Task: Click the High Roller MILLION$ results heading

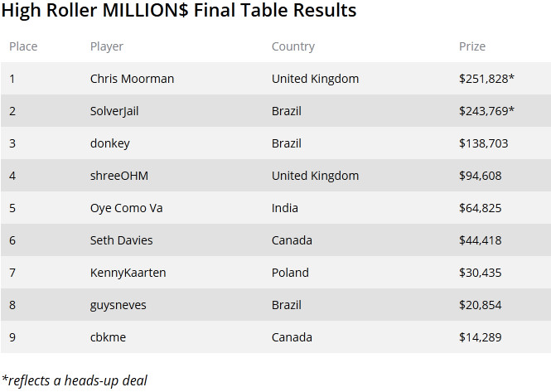Action: (x=179, y=10)
